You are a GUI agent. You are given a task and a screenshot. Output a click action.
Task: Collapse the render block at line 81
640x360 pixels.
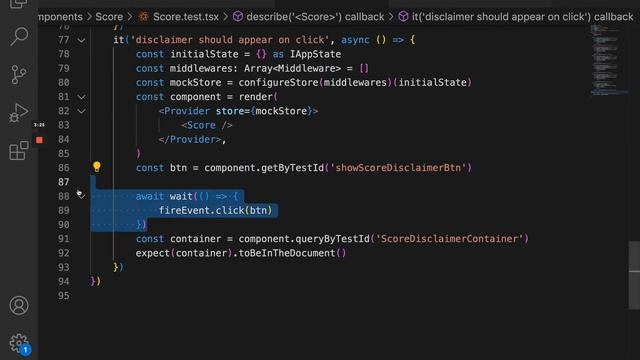click(x=81, y=97)
